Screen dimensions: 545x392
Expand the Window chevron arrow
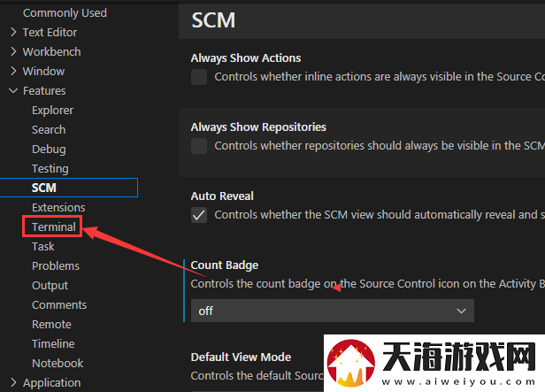(x=13, y=72)
